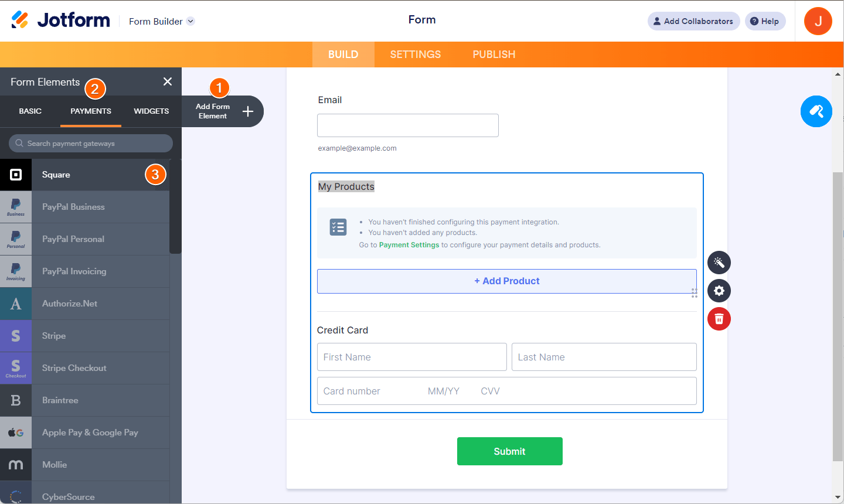Select the BASIC elements tab

coord(30,111)
